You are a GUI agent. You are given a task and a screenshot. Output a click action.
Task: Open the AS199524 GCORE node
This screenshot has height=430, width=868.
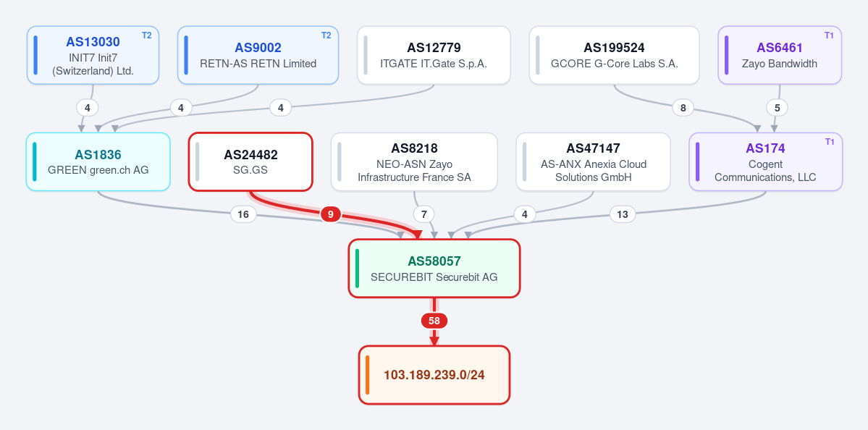pyautogui.click(x=614, y=55)
